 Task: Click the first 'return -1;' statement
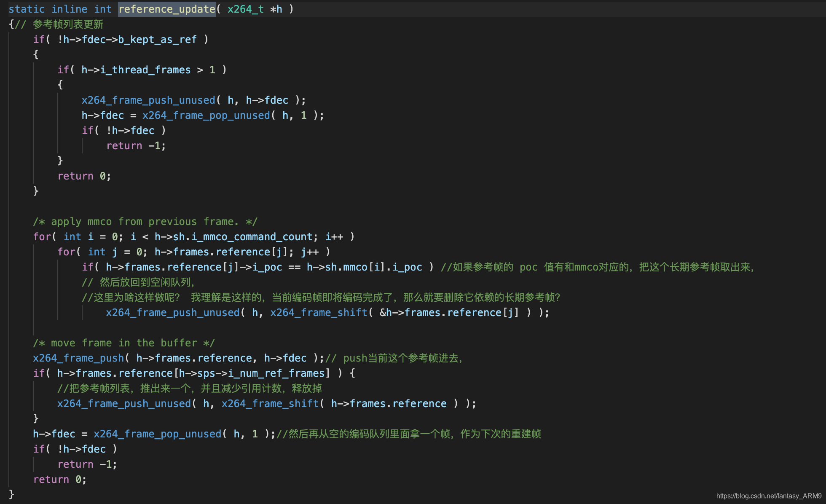(136, 145)
